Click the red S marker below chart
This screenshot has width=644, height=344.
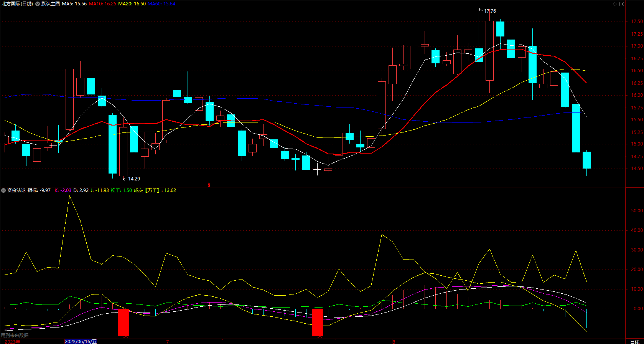pos(209,185)
